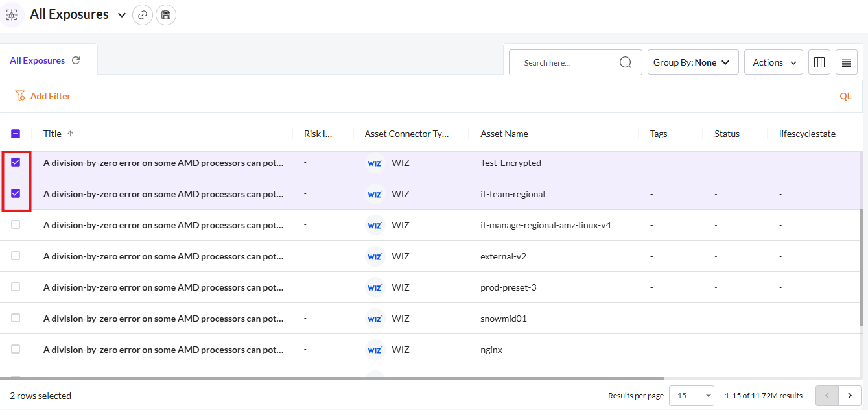Toggle the select-all header checkbox

coord(16,134)
